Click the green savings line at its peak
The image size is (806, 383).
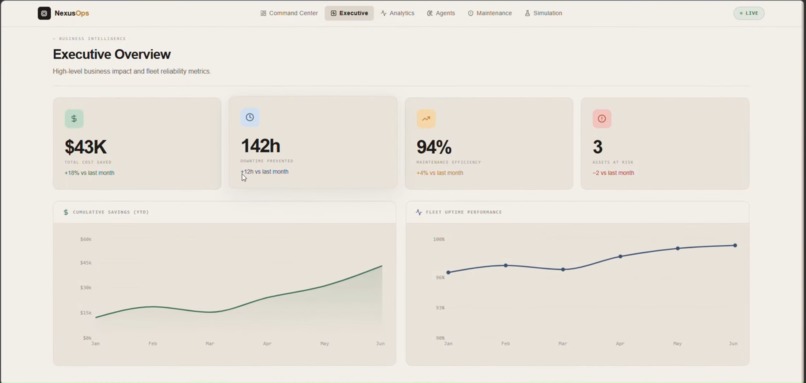(x=381, y=266)
